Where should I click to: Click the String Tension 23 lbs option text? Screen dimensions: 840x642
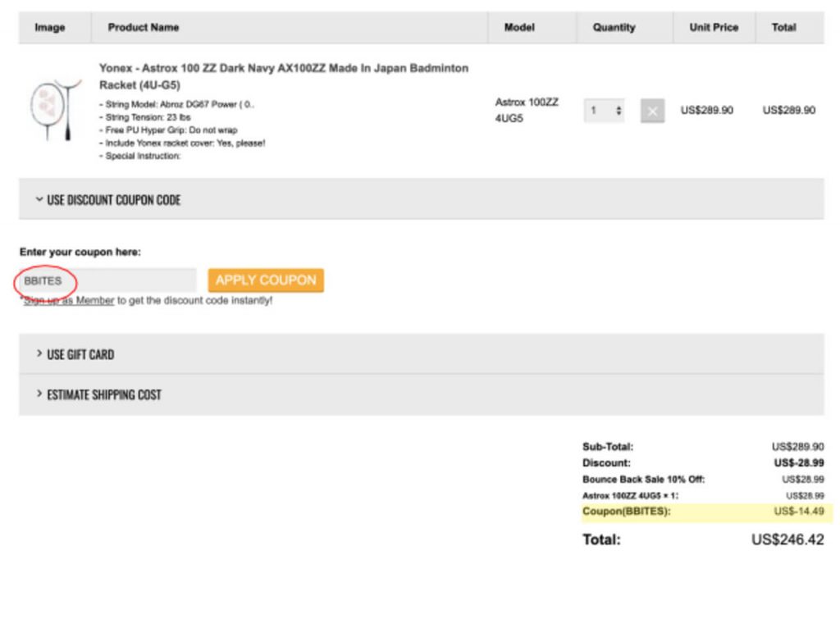tap(144, 117)
